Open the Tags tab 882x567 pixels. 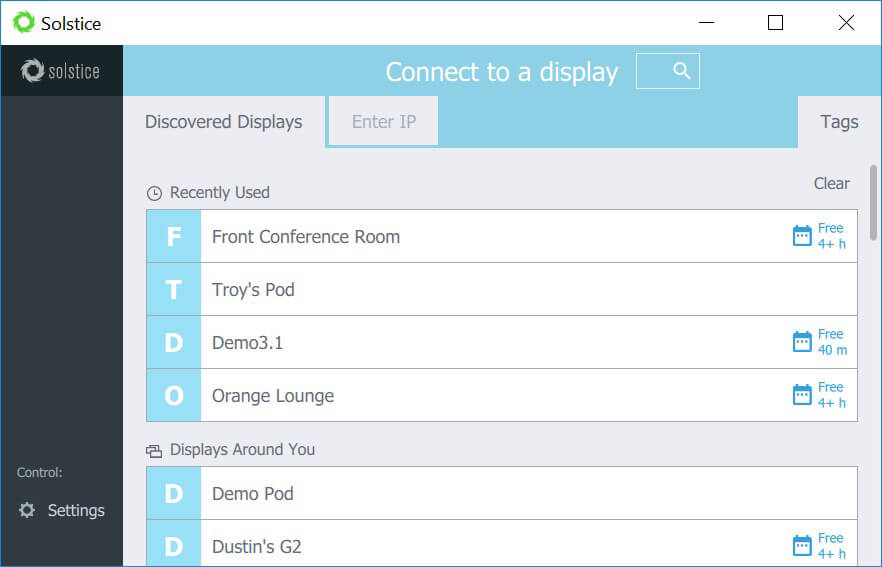click(x=839, y=122)
